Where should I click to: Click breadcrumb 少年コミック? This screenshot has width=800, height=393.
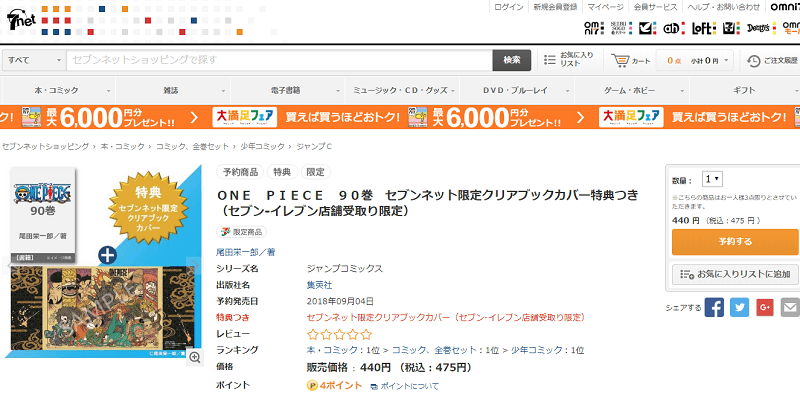pyautogui.click(x=263, y=146)
